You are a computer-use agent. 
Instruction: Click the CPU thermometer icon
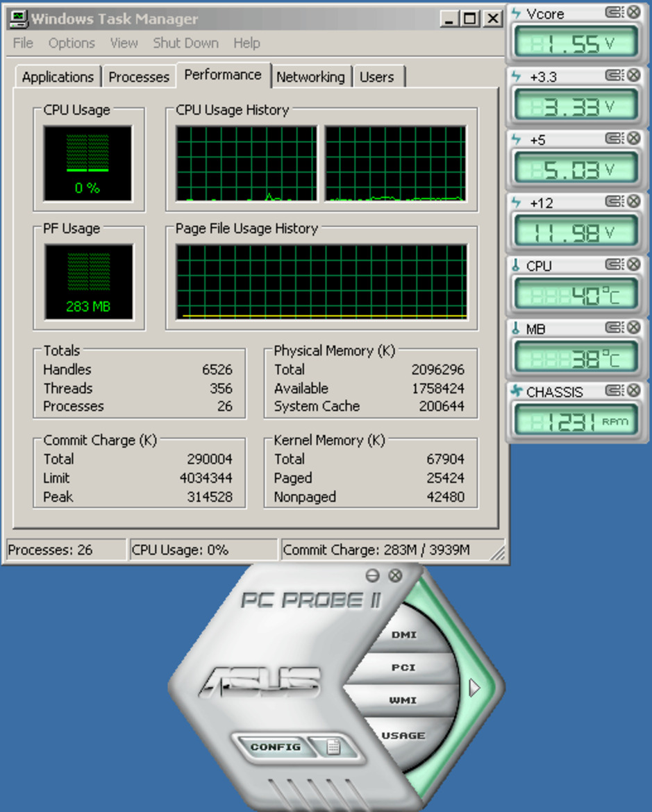point(515,265)
